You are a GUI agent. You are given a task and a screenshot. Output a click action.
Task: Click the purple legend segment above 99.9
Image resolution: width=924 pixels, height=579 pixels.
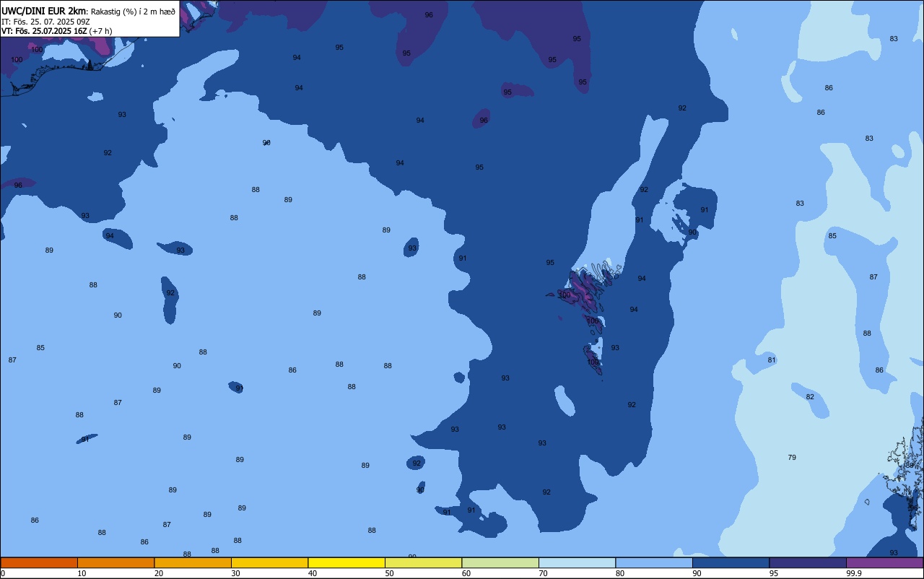pos(884,562)
